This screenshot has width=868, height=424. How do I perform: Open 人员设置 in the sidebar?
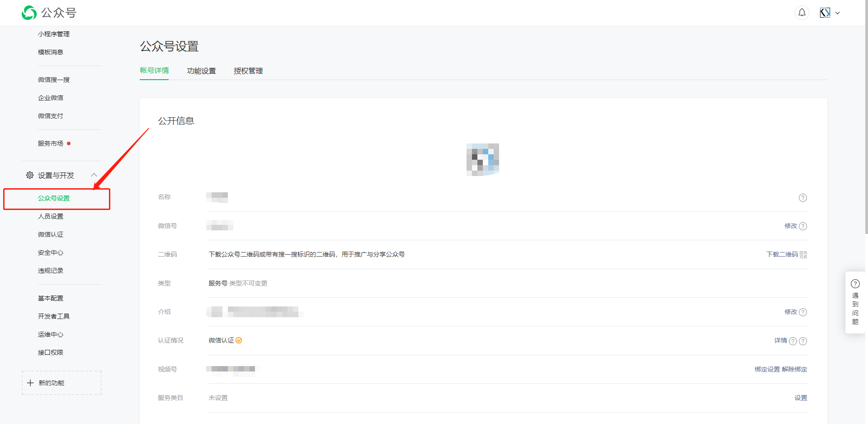click(51, 216)
